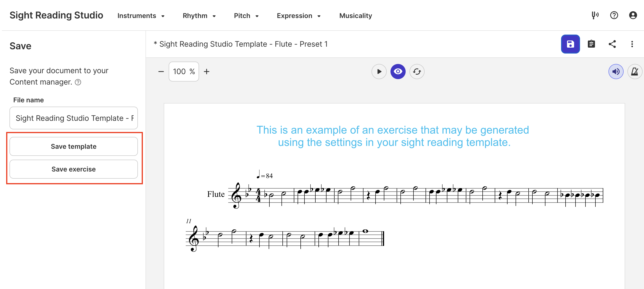The width and height of the screenshot is (644, 289).
Task: Open the tuner icon in header
Action: click(x=595, y=15)
